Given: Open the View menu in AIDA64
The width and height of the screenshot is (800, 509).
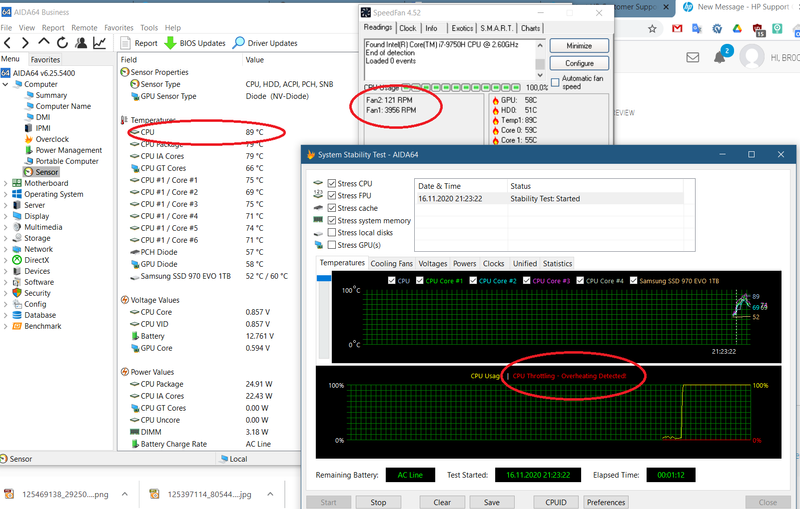Looking at the screenshot, I should [x=27, y=28].
